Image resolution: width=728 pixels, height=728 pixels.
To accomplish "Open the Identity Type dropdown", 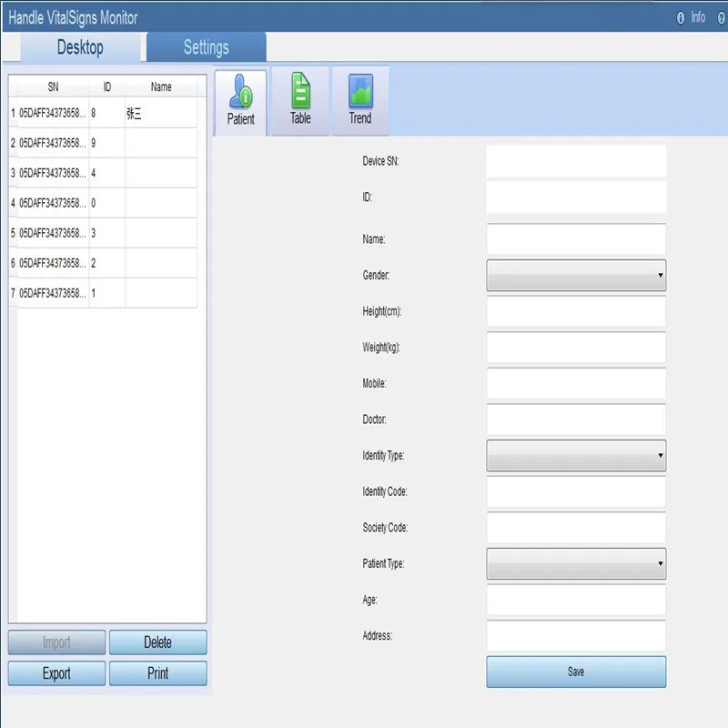I will tap(576, 456).
